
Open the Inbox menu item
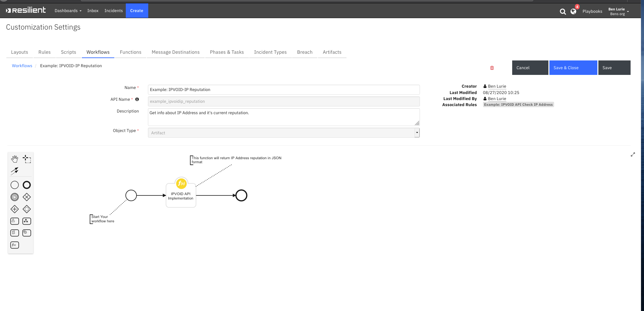tap(93, 11)
